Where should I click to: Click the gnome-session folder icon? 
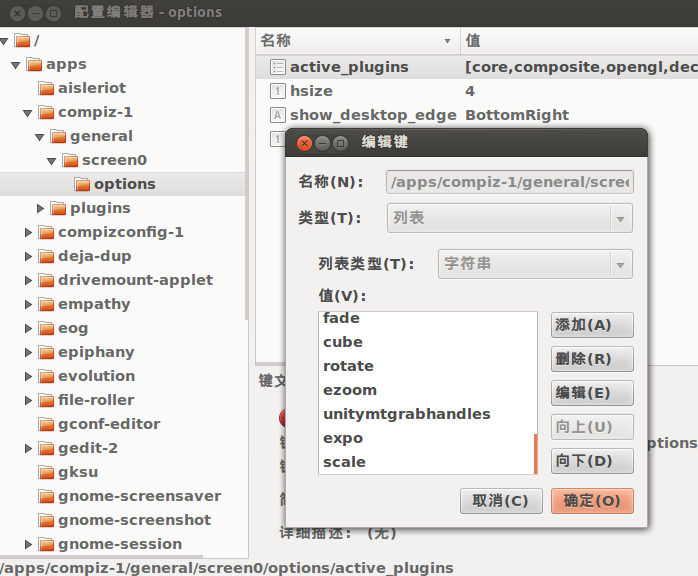tap(46, 544)
